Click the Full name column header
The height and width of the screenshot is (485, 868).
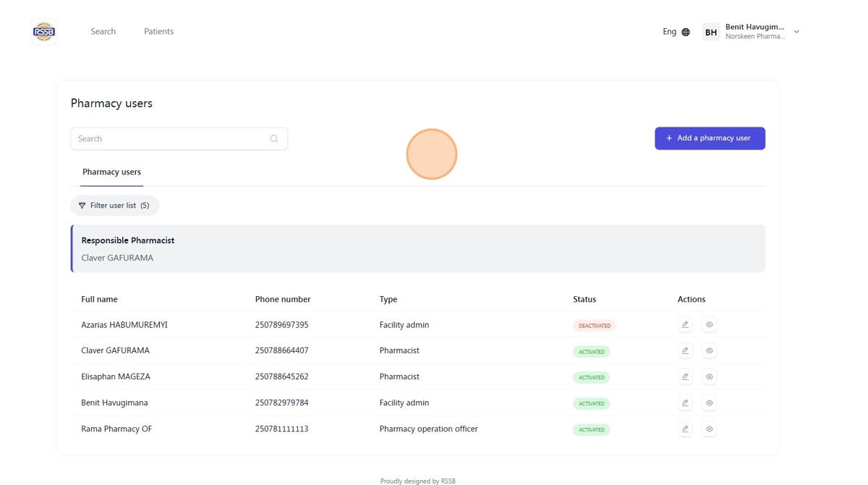coord(99,299)
